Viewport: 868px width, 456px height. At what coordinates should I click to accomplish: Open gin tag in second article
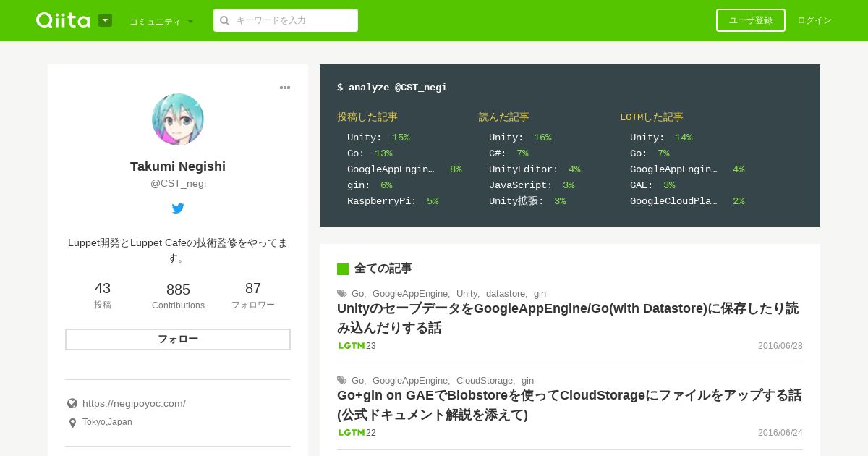click(527, 380)
